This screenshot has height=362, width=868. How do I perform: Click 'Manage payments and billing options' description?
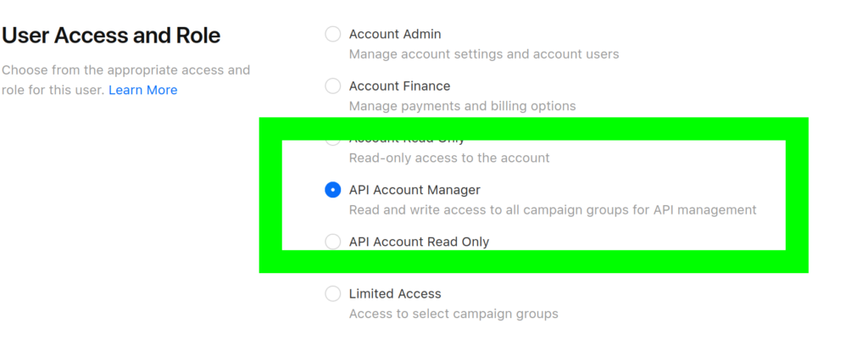coord(462,106)
